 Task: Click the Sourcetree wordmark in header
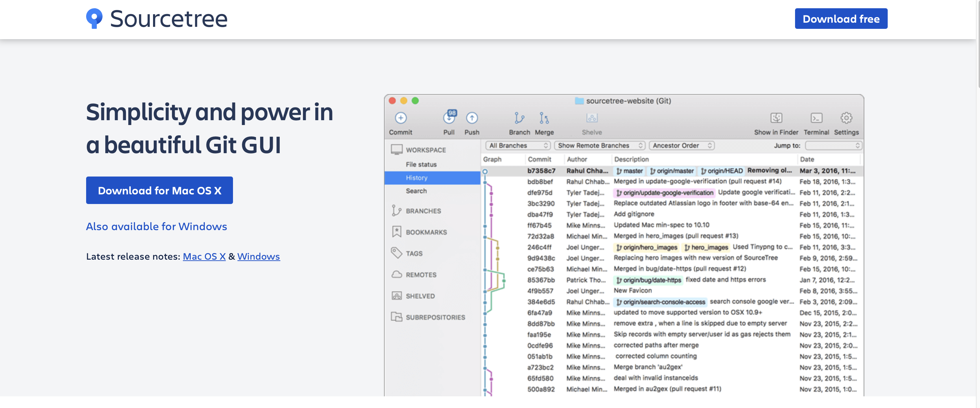click(x=168, y=18)
